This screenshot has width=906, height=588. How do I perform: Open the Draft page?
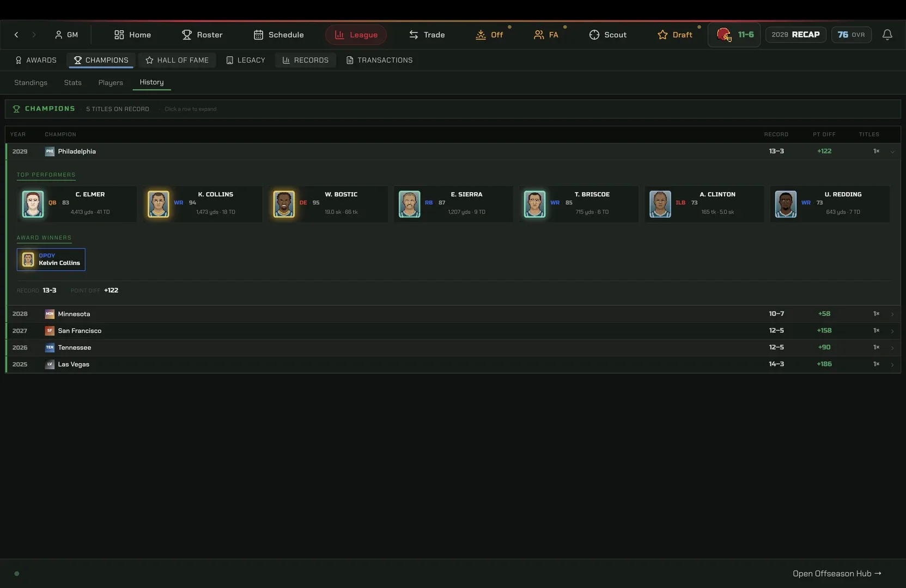point(675,35)
